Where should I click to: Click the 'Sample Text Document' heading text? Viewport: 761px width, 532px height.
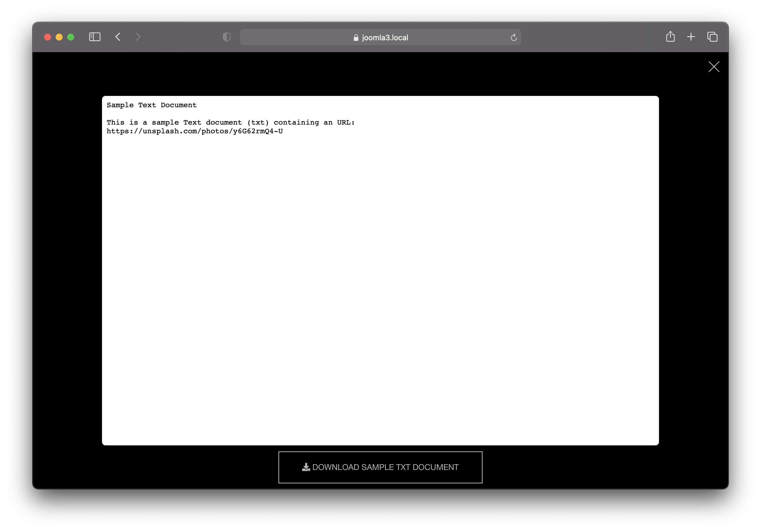pyautogui.click(x=152, y=105)
